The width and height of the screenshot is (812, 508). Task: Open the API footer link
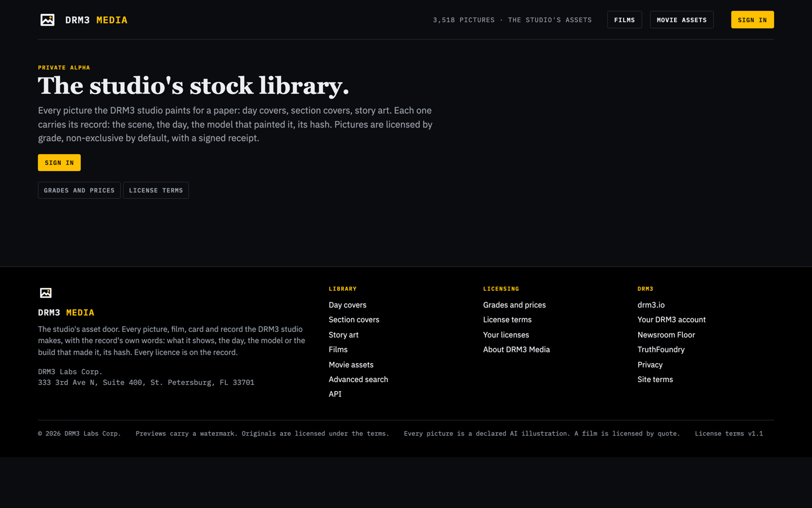(x=335, y=394)
